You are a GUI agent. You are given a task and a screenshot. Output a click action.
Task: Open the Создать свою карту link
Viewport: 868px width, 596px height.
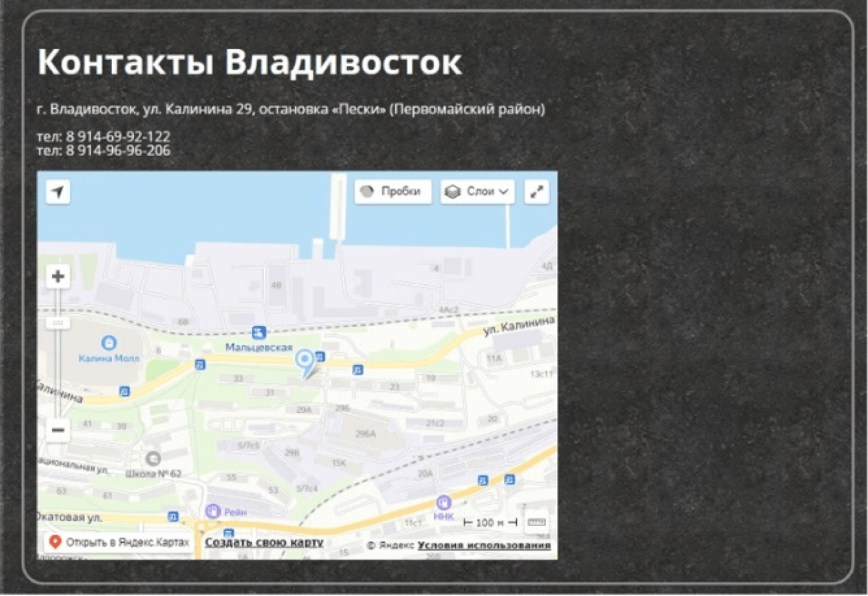[264, 542]
